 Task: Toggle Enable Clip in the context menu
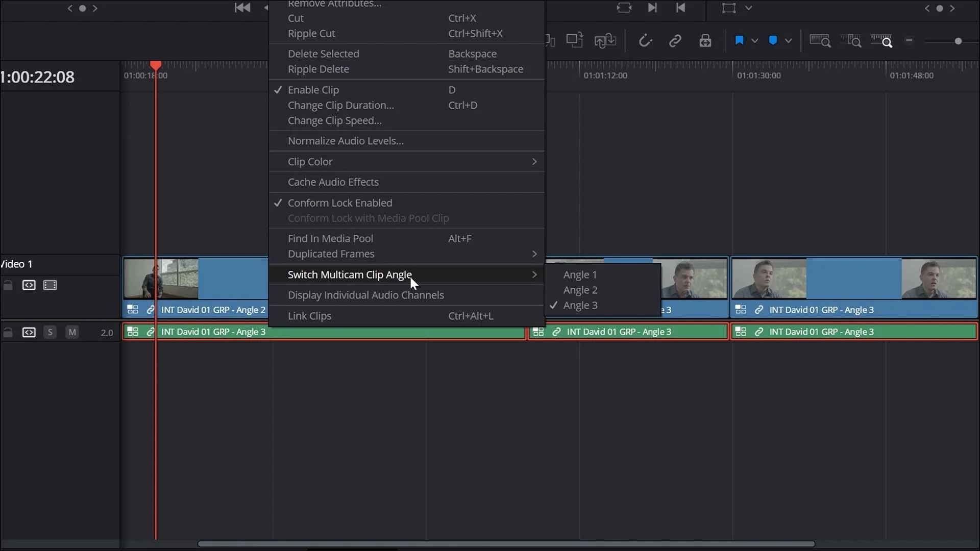(313, 90)
